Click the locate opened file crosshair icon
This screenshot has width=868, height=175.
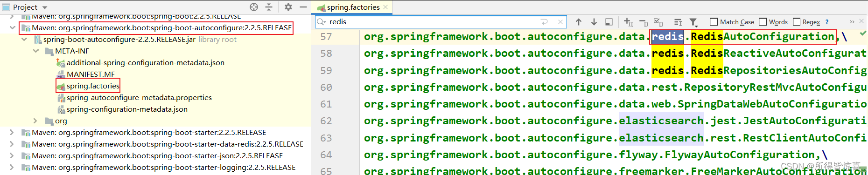pyautogui.click(x=254, y=7)
